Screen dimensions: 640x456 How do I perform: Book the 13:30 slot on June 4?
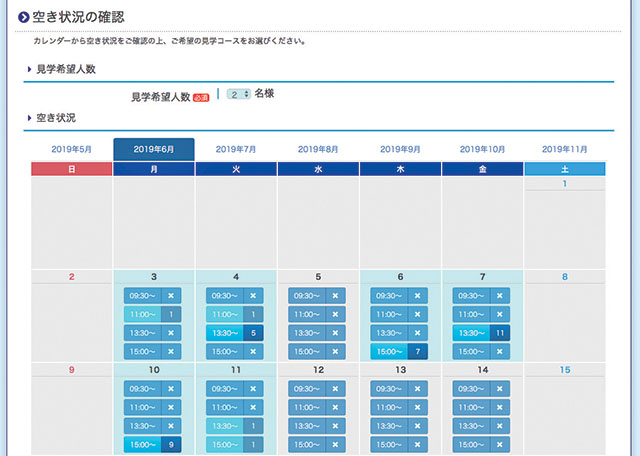tap(235, 333)
